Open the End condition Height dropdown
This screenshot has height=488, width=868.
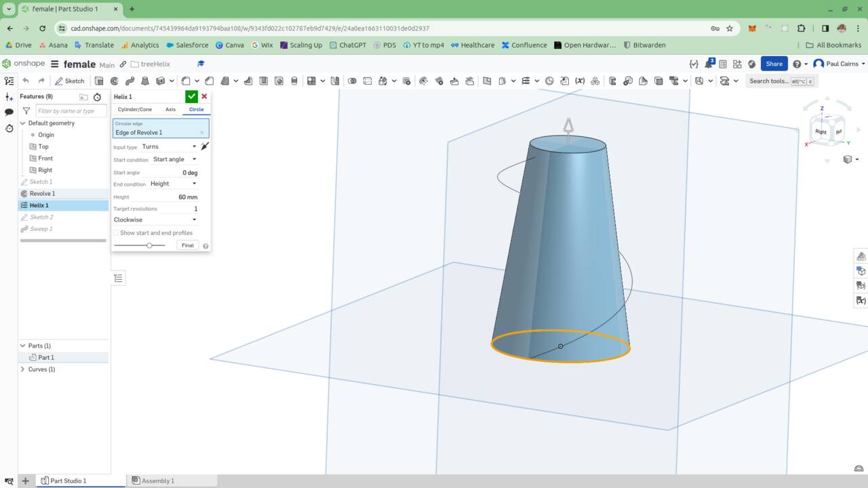(x=173, y=184)
